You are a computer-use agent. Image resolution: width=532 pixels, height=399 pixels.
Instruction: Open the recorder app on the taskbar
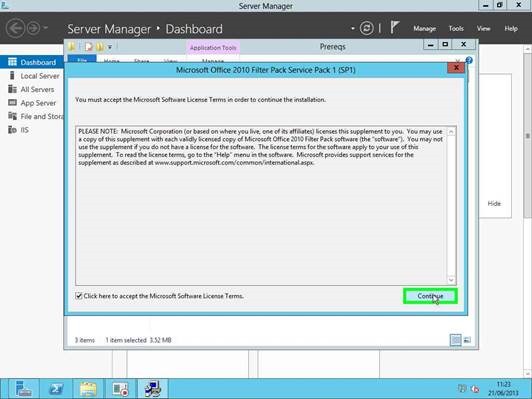click(x=120, y=389)
